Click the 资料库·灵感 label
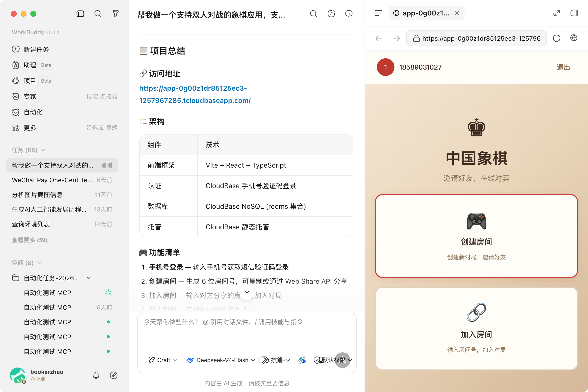Screen dimensions: 588x392 click(102, 128)
